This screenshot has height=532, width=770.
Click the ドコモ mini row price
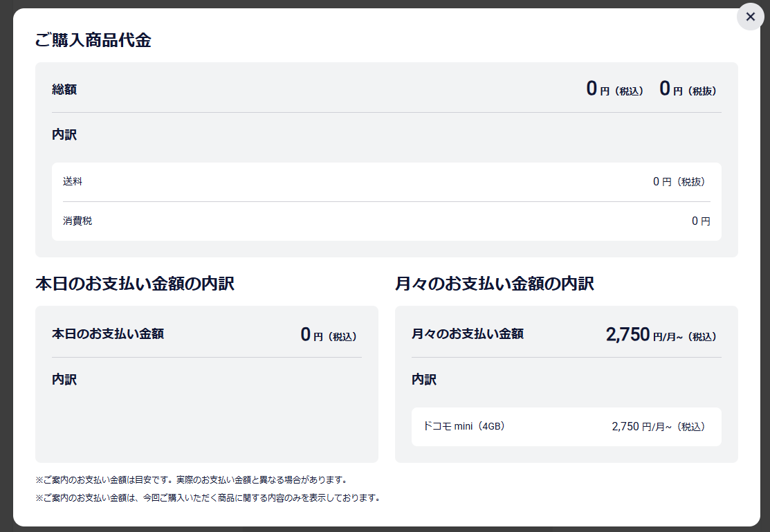pyautogui.click(x=658, y=427)
